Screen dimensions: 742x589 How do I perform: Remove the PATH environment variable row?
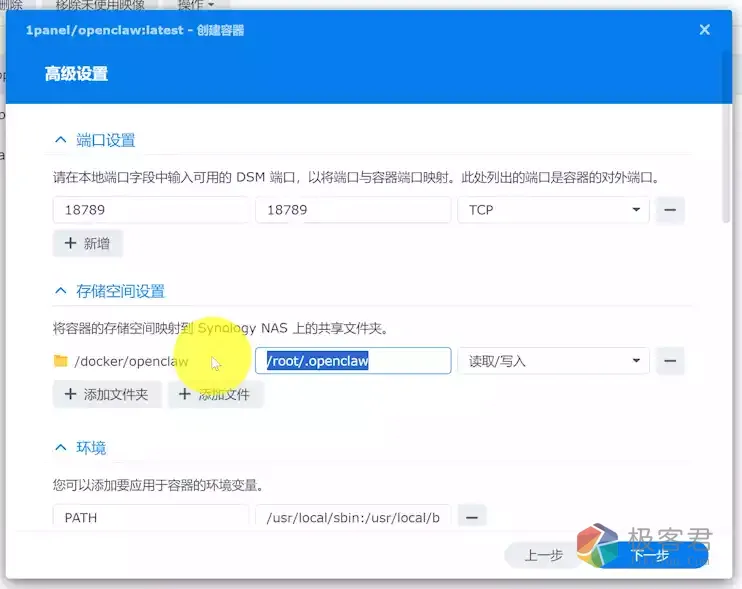coord(472,517)
